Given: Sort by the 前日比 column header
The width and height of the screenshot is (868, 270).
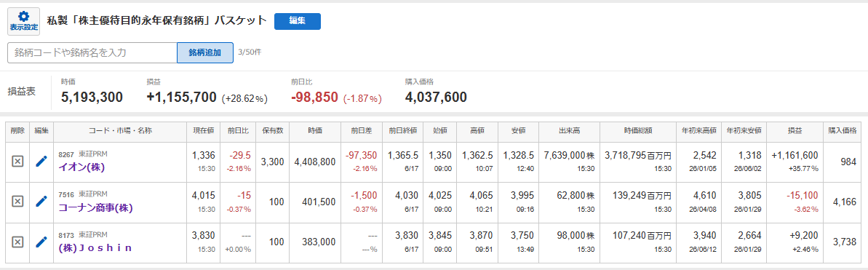Looking at the screenshot, I should (238, 131).
